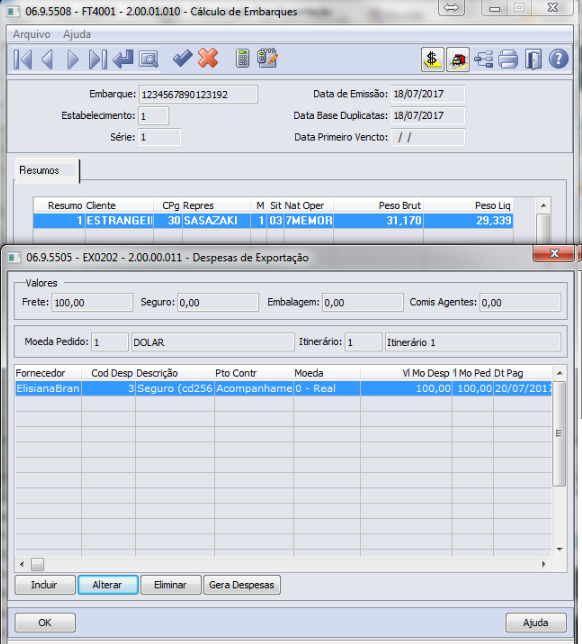Screen dimensions: 582x644
Task: Click the Incluir button
Action: click(45, 585)
